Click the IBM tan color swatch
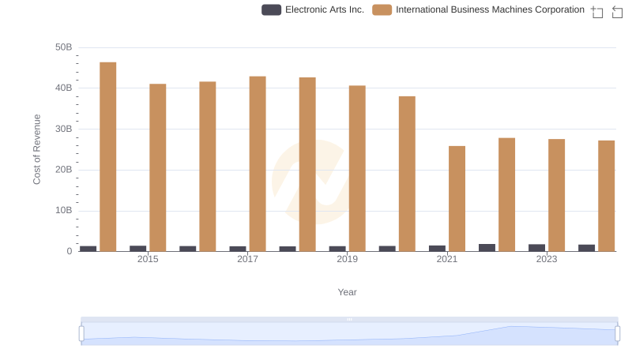 coord(382,9)
